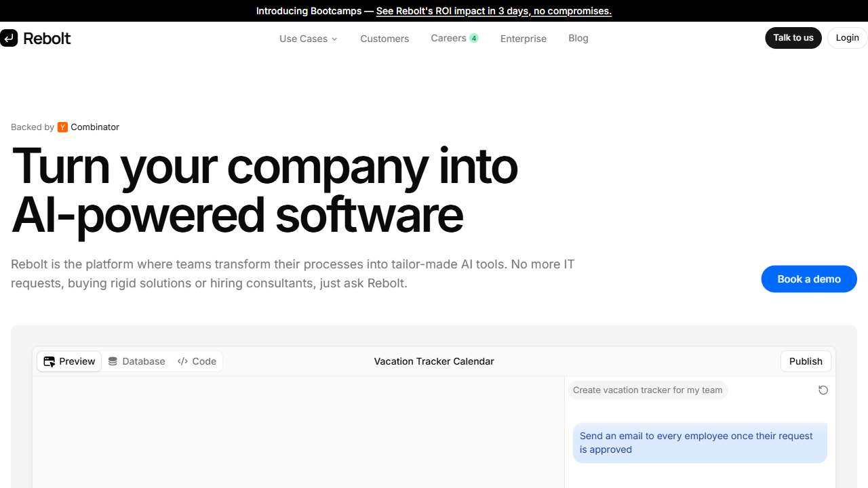Visit the Blog link
The height and width of the screenshot is (488, 868).
click(x=578, y=38)
